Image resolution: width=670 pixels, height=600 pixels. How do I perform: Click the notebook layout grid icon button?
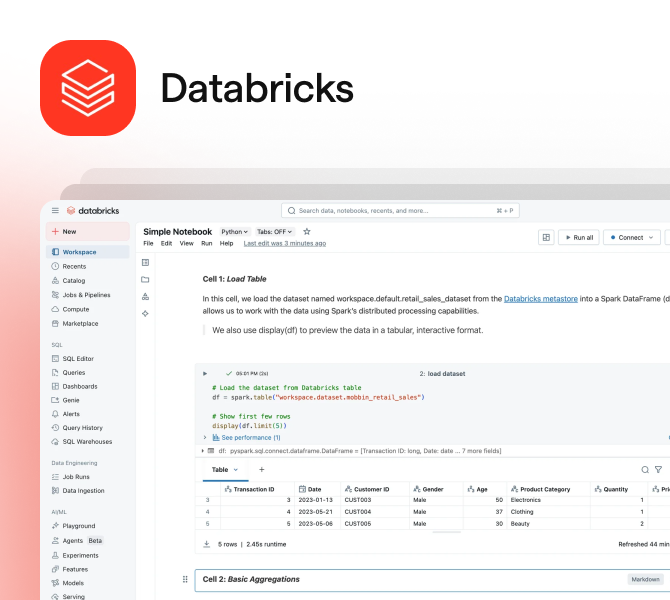coord(546,237)
